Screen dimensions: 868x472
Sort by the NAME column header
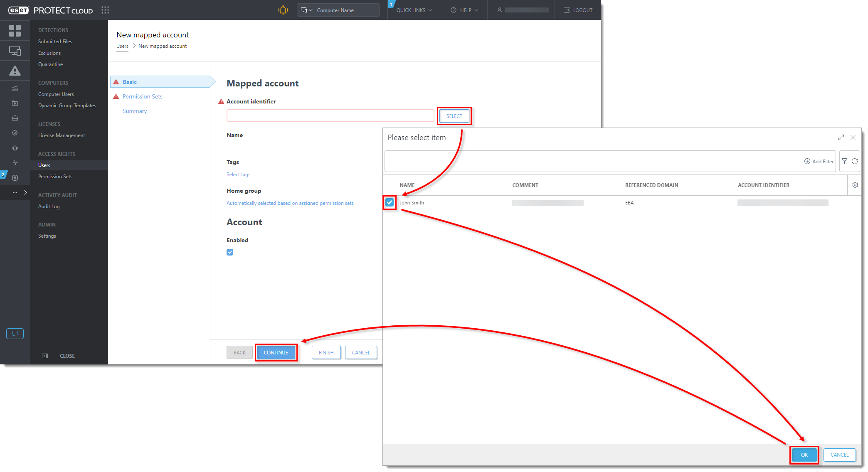pos(407,185)
